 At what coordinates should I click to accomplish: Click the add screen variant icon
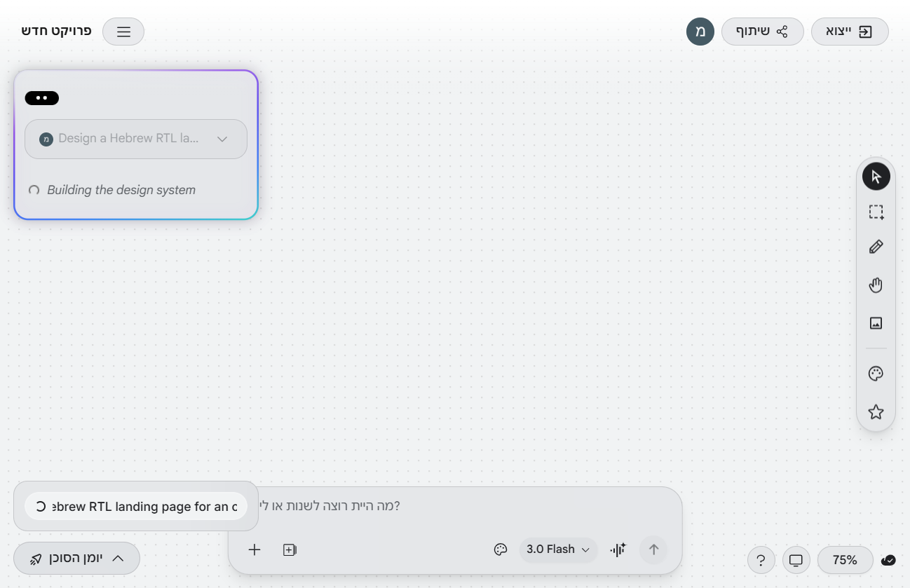(290, 550)
